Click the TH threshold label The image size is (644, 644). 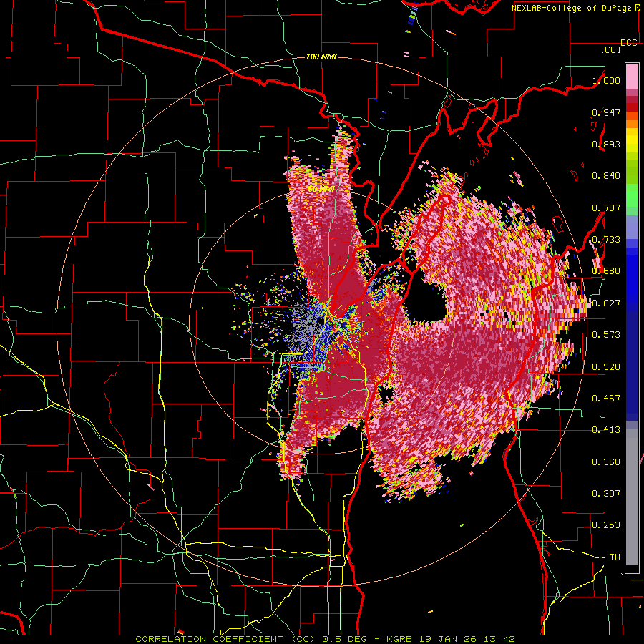[615, 557]
